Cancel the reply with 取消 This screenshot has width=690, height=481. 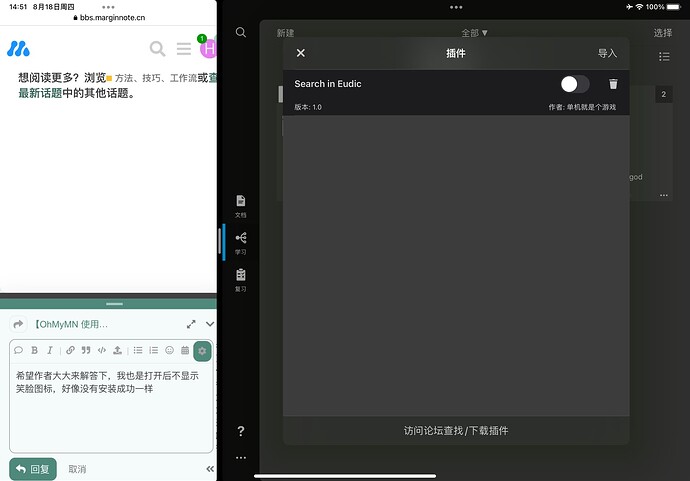(77, 469)
